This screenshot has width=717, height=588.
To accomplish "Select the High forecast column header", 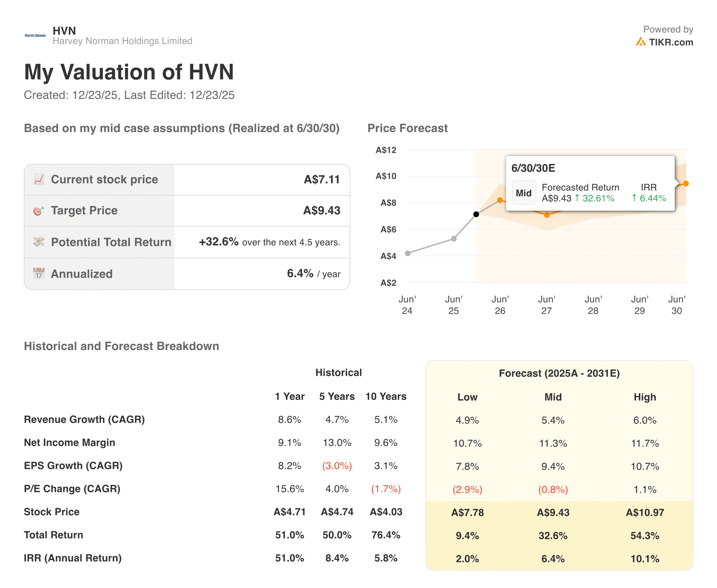I will [x=645, y=397].
